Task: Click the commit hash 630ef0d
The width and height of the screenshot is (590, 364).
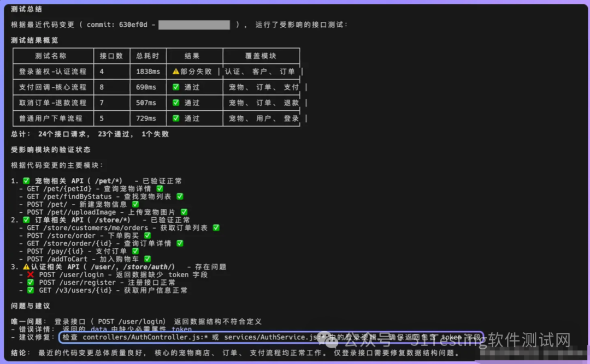Action: 133,25
